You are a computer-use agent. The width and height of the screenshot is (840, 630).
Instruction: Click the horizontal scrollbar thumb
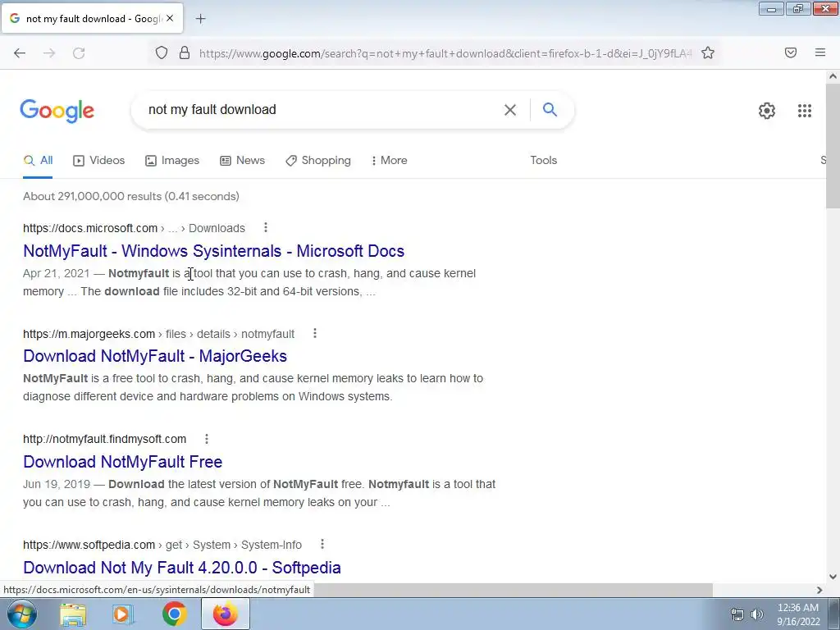(512, 590)
